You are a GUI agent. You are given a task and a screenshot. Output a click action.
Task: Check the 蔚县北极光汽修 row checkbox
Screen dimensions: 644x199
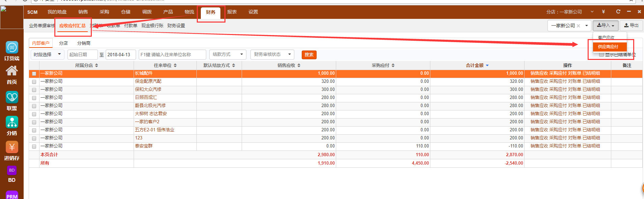coord(34,106)
